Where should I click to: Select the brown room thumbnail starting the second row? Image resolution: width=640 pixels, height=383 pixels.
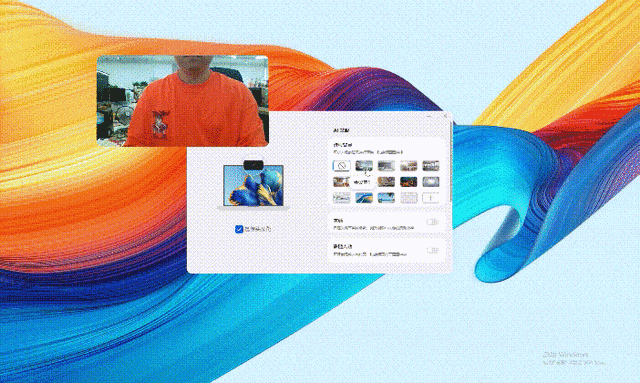point(342,182)
